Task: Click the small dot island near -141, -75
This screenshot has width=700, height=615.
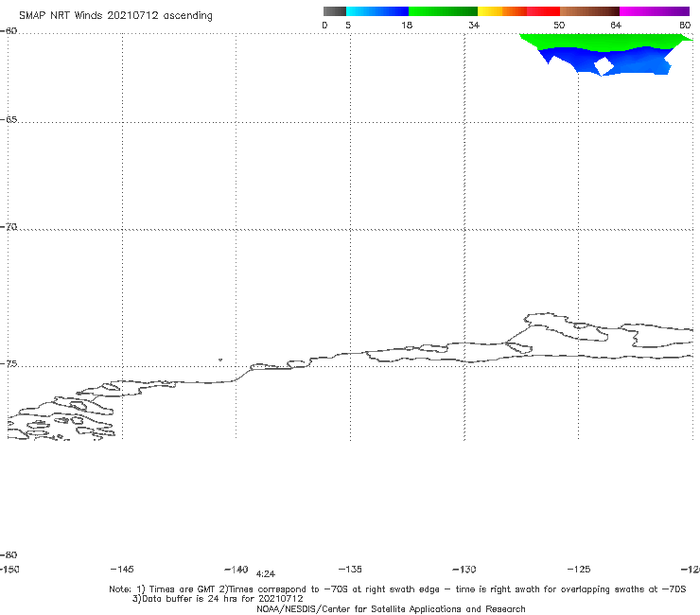Action: (220, 360)
